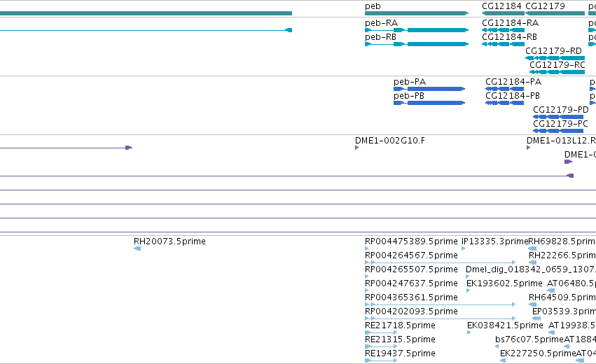The height and width of the screenshot is (364, 596).
Task: Select the CG12179-PC protein feature
Action: [558, 131]
